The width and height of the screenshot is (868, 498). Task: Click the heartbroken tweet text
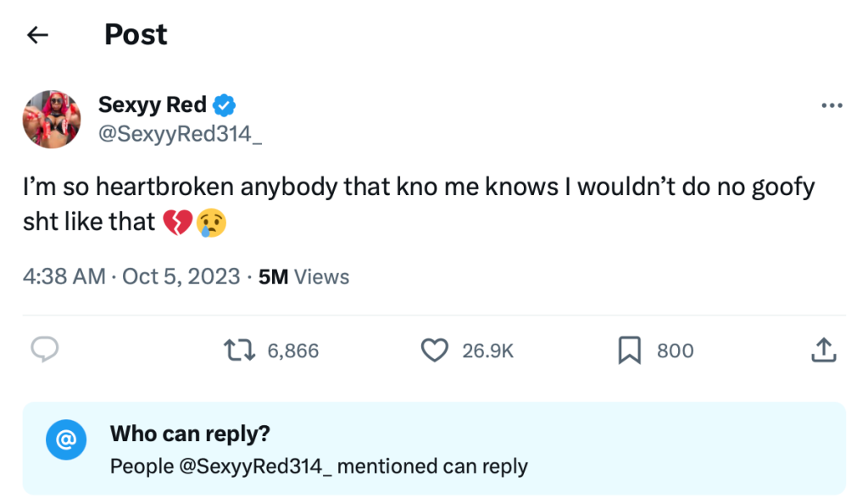pos(419,204)
